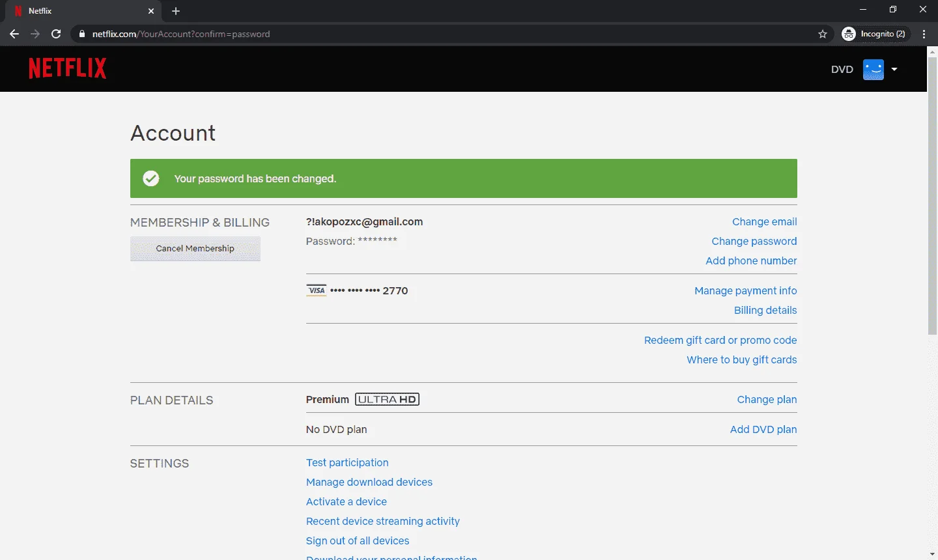Click the 'Premium' plan text
The height and width of the screenshot is (560, 938).
pos(328,399)
